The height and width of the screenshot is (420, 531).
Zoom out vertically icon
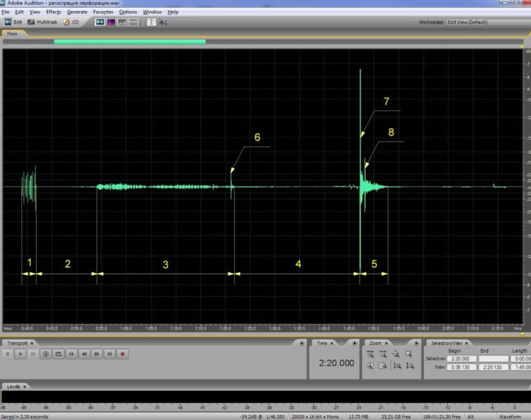(410, 365)
